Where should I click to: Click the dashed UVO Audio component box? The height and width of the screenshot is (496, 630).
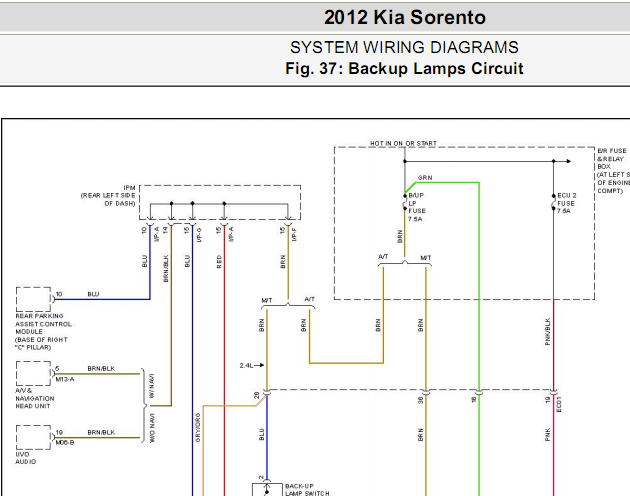click(x=33, y=437)
